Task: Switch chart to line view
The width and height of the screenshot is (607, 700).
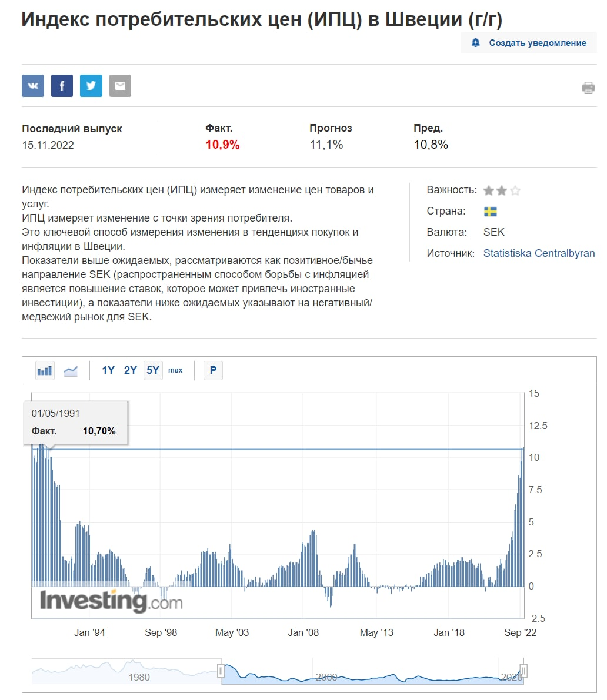Action: pyautogui.click(x=71, y=370)
